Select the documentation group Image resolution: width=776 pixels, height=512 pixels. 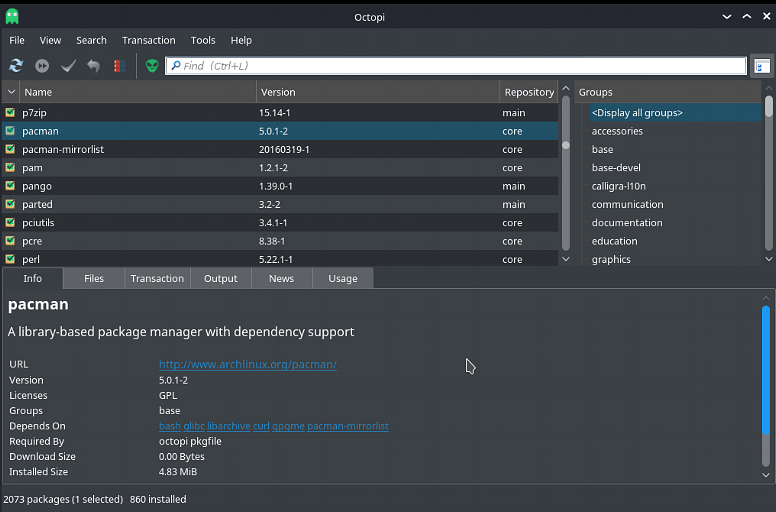click(x=627, y=223)
